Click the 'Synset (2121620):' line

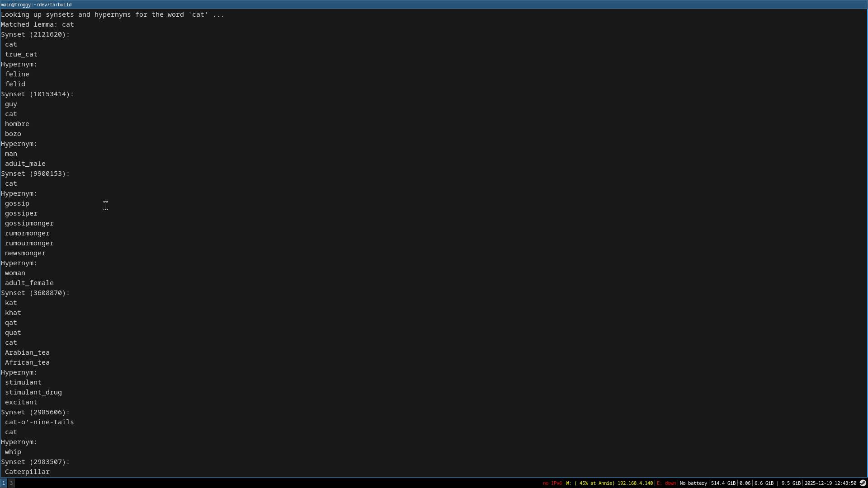[x=35, y=34]
